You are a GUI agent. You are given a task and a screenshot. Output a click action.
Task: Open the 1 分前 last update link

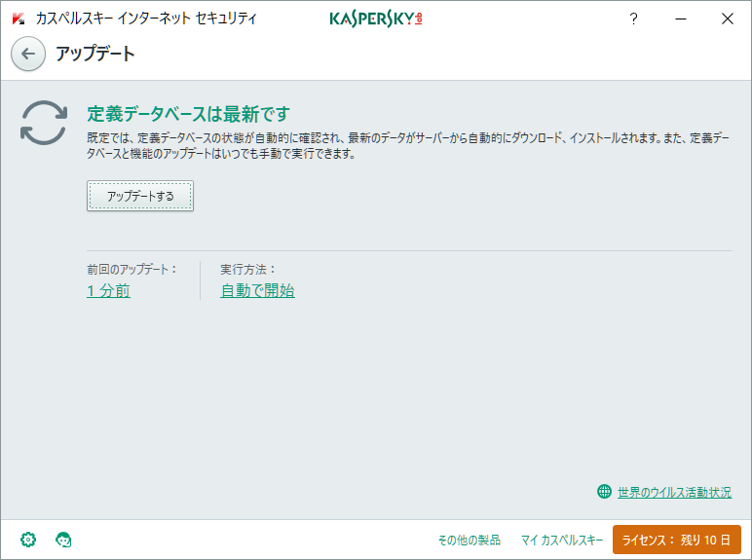[x=108, y=290]
